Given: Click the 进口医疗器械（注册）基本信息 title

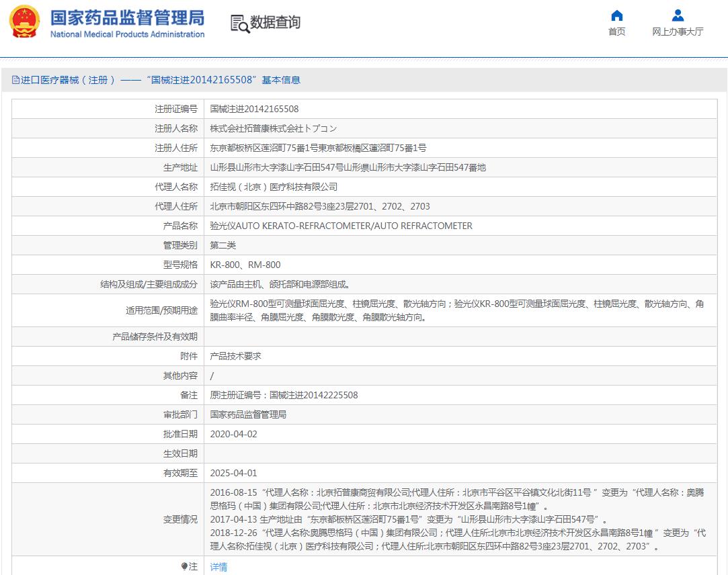Looking at the screenshot, I should (161, 80).
